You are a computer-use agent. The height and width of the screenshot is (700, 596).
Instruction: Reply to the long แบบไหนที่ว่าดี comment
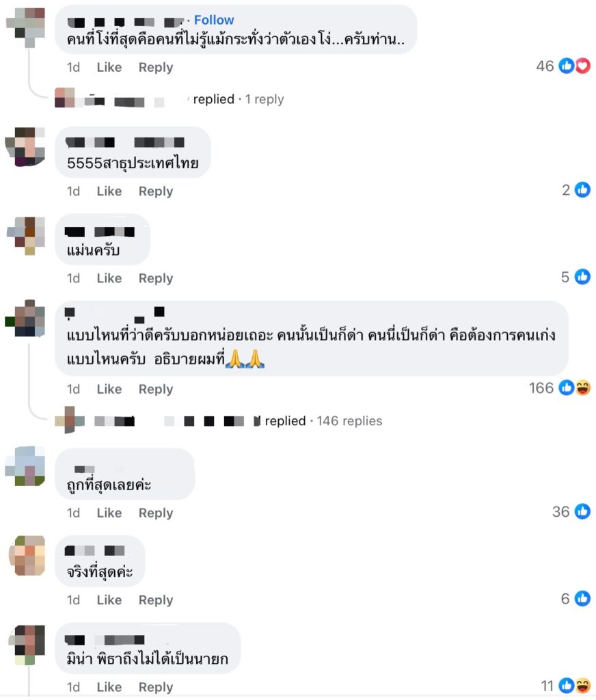click(156, 389)
